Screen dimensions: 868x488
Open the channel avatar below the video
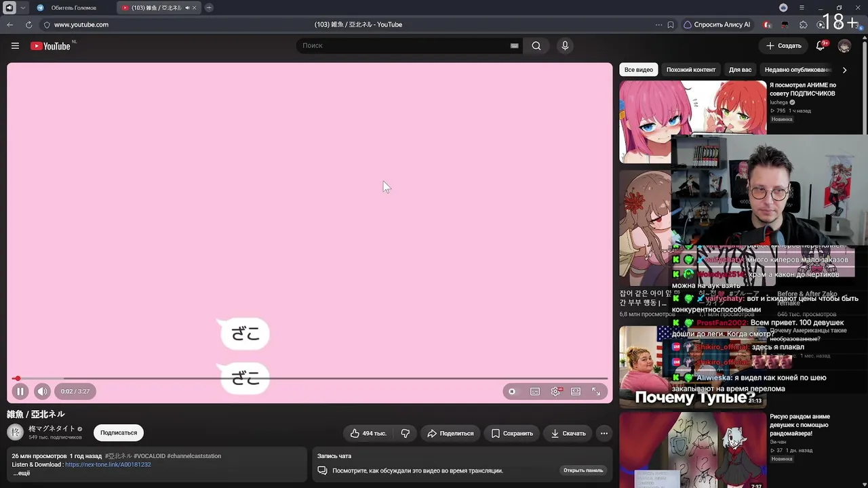[15, 432]
